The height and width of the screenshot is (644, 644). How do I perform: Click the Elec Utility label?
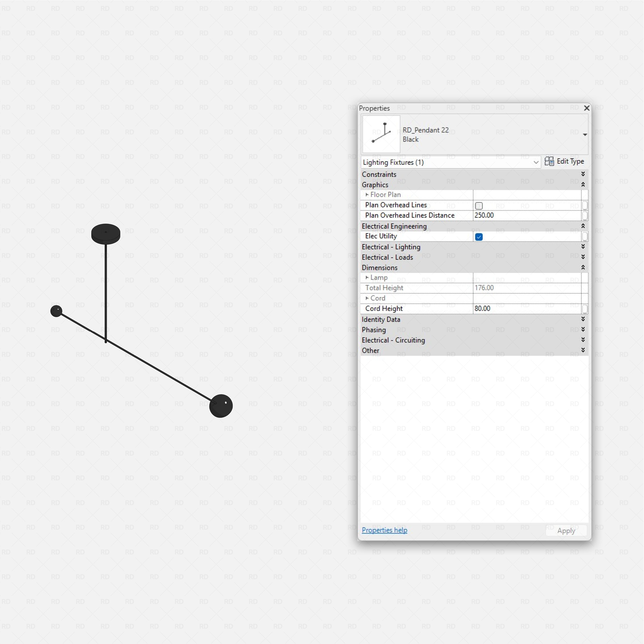point(381,236)
